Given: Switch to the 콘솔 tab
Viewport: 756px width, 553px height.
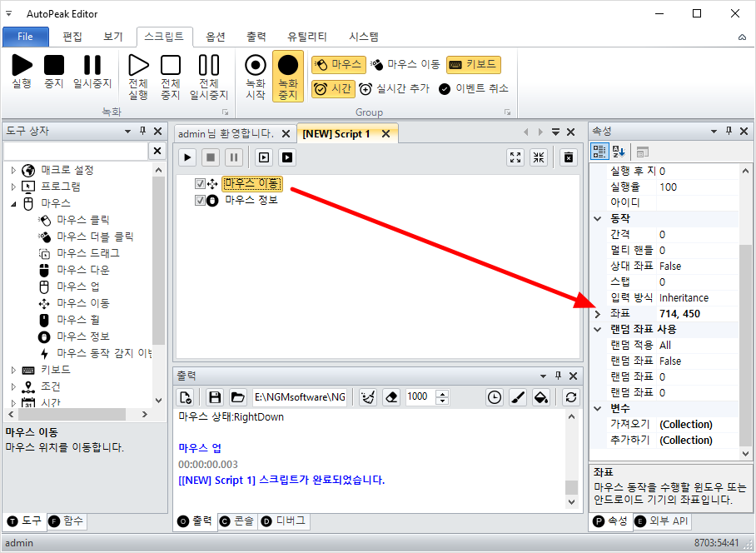Looking at the screenshot, I should coord(238,521).
